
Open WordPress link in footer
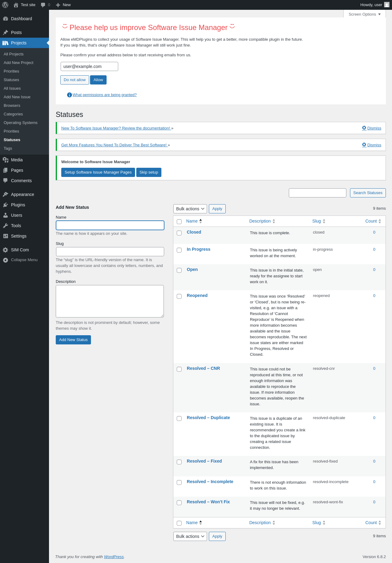(x=114, y=557)
